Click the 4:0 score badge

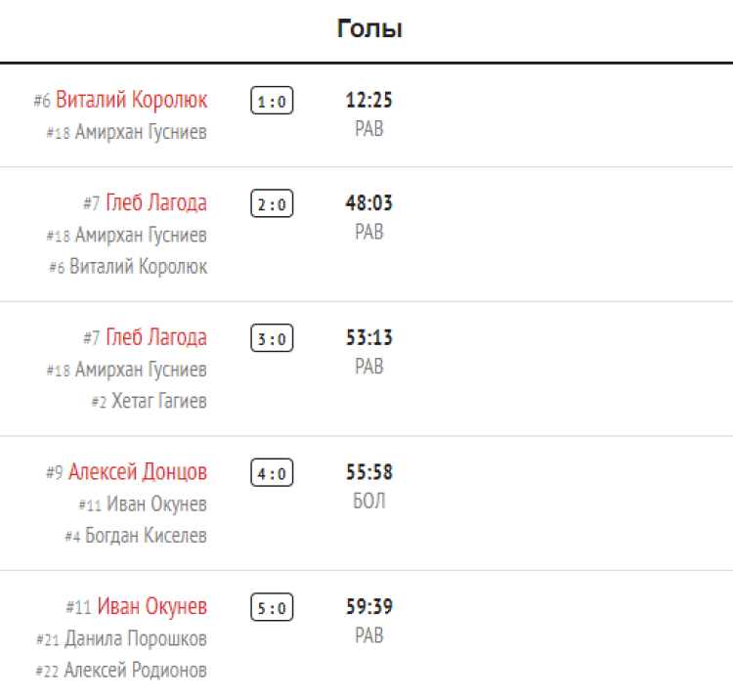tap(272, 473)
